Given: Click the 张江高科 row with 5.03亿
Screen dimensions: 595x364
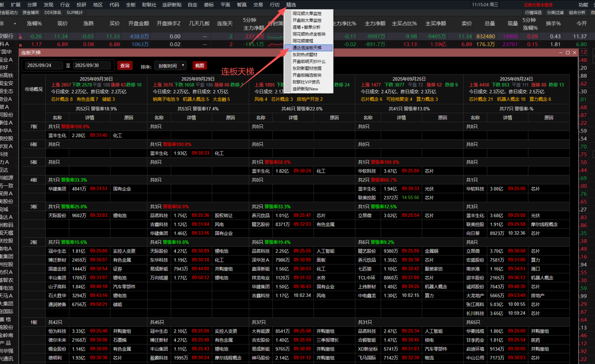Looking at the screenshot, I should 475,304.
